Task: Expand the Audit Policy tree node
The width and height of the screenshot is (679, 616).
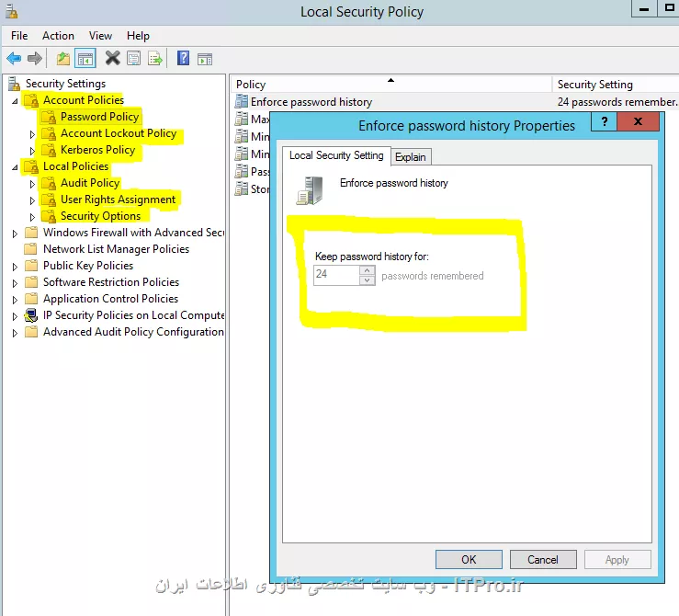Action: [x=32, y=184]
